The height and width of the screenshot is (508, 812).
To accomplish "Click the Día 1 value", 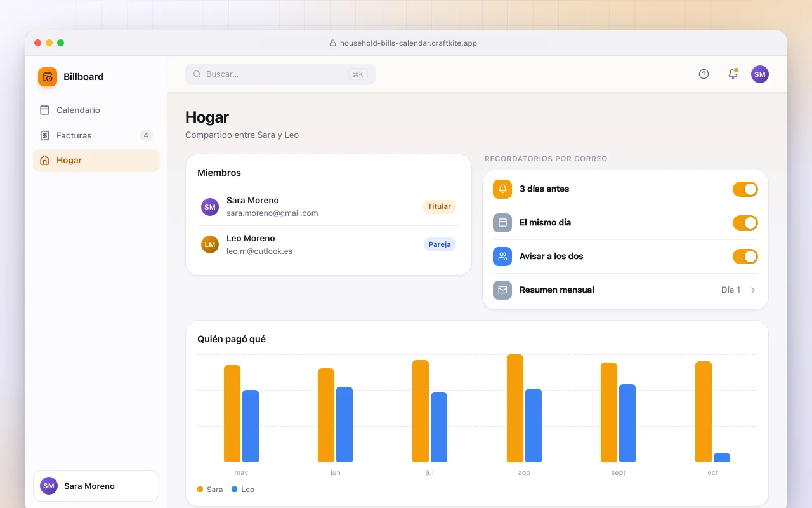I will click(731, 290).
